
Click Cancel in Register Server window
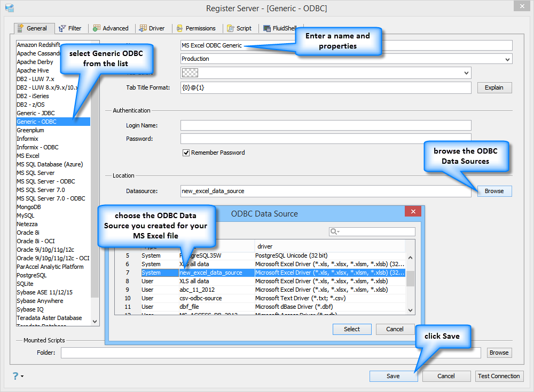click(x=446, y=376)
